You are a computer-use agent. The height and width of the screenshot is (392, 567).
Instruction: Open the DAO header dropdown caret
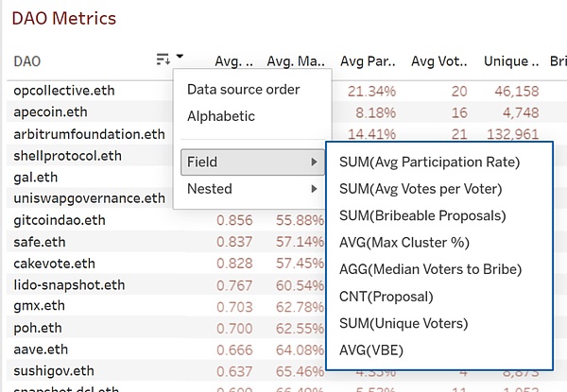pos(180,56)
